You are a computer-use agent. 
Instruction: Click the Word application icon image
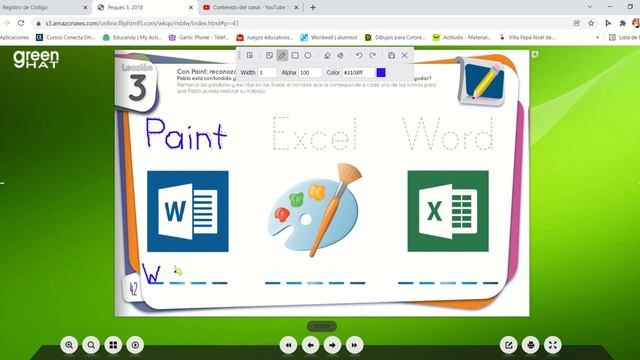coord(188,211)
